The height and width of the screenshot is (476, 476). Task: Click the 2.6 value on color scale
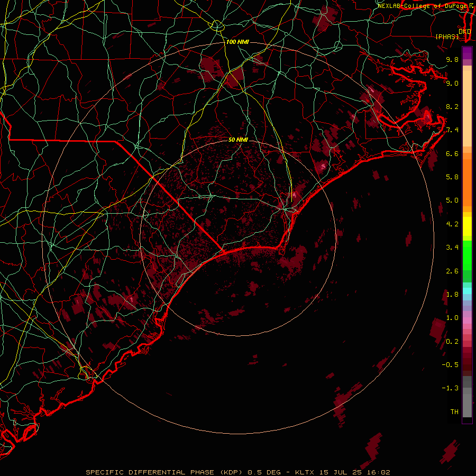[x=452, y=271]
